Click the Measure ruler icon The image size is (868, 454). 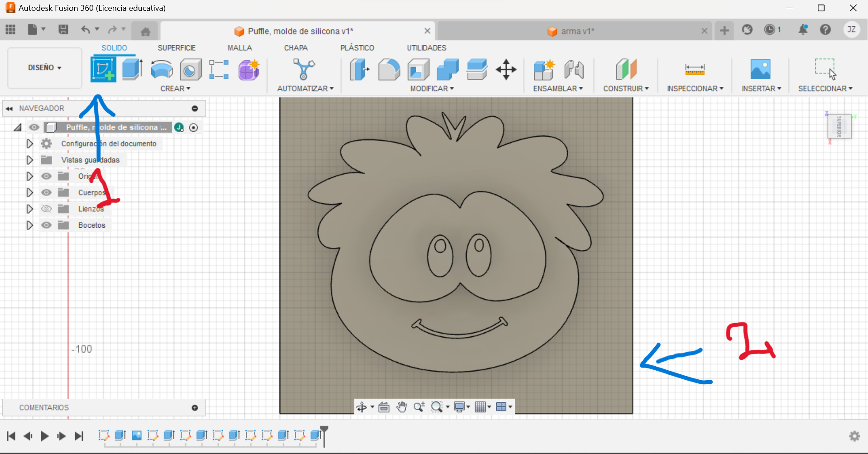pyautogui.click(x=695, y=70)
